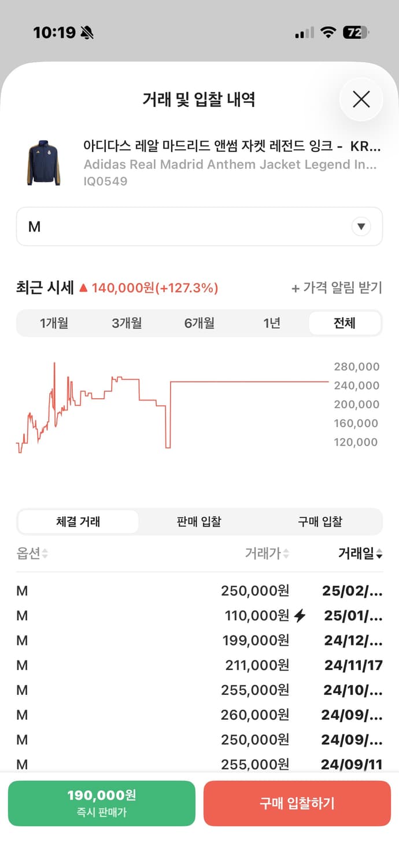Collapse the 전체 period selector
This screenshot has height=868, width=399.
345,323
